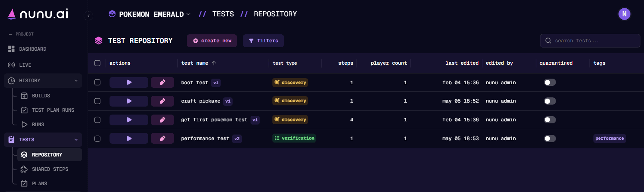Click the 'may 05 18:53' timestamp
The width and height of the screenshot is (644, 192).
tap(460, 139)
